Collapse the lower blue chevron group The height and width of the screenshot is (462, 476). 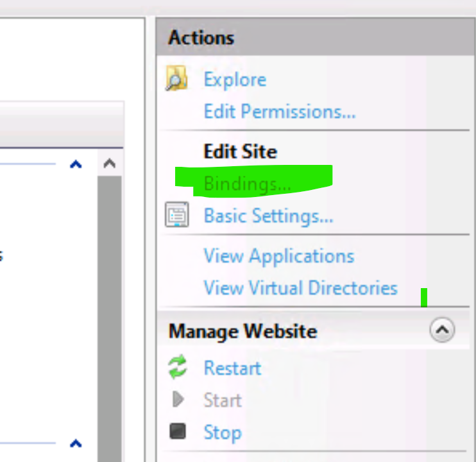click(x=76, y=443)
